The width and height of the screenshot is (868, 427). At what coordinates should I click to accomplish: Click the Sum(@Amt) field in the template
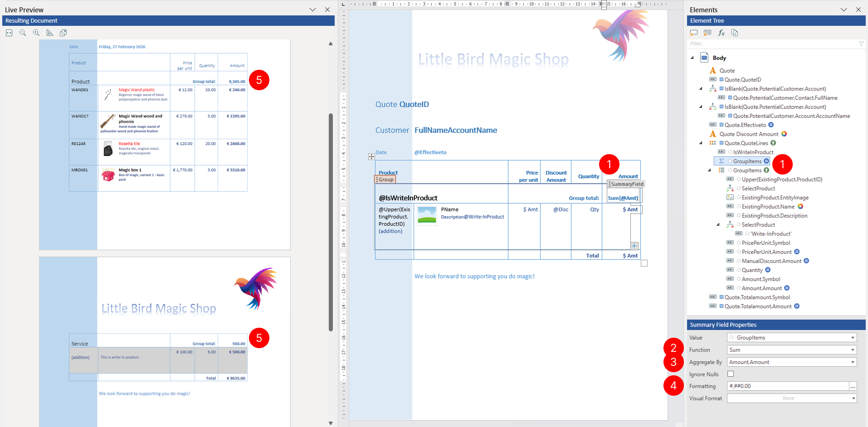[x=623, y=198]
